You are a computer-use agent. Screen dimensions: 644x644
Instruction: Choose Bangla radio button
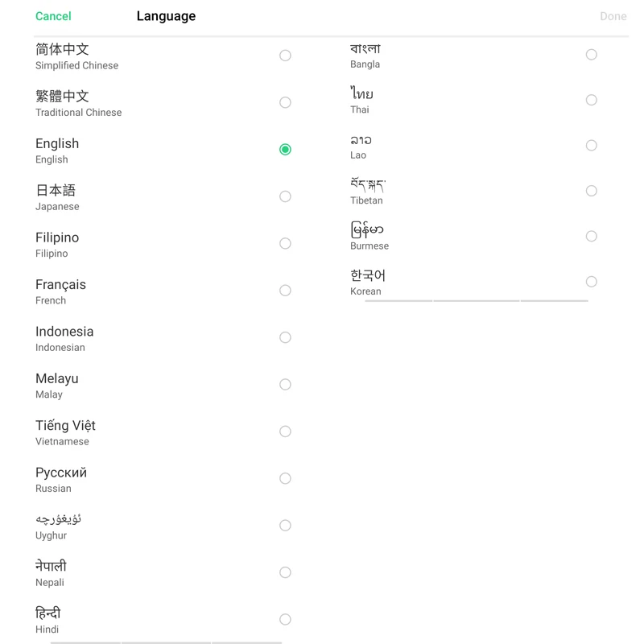coord(592,55)
